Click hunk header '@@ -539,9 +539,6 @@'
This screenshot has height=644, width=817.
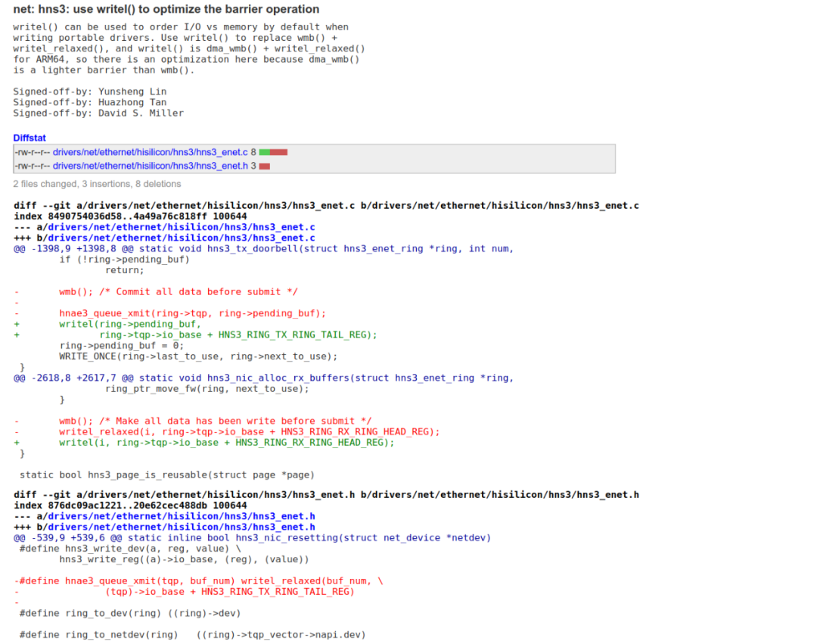point(252,538)
